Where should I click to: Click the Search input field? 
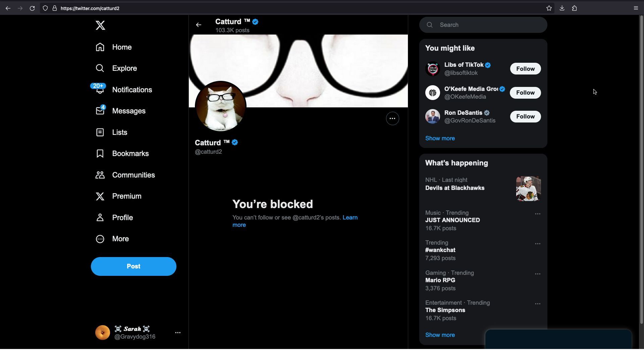click(486, 25)
